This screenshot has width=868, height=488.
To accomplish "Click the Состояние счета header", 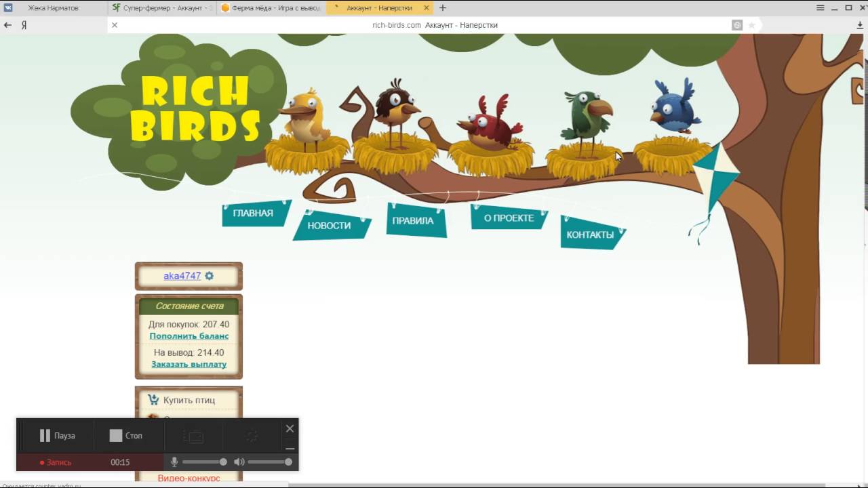I will [189, 306].
